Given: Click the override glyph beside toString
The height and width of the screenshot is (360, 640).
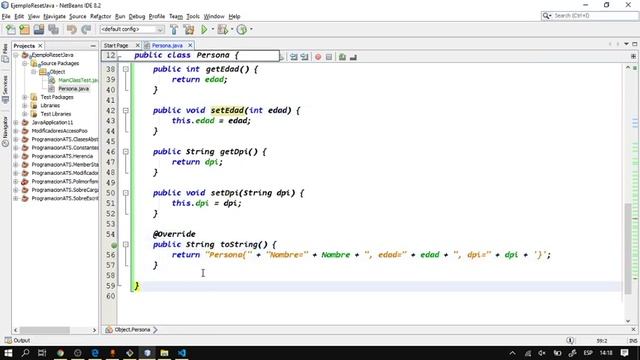Looking at the screenshot, I should click(x=114, y=245).
